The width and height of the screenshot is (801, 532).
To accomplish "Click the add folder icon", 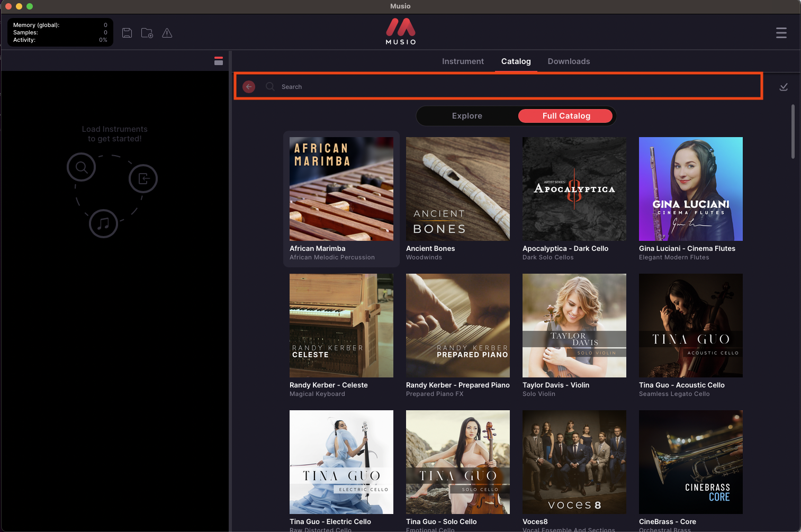I will (x=147, y=33).
